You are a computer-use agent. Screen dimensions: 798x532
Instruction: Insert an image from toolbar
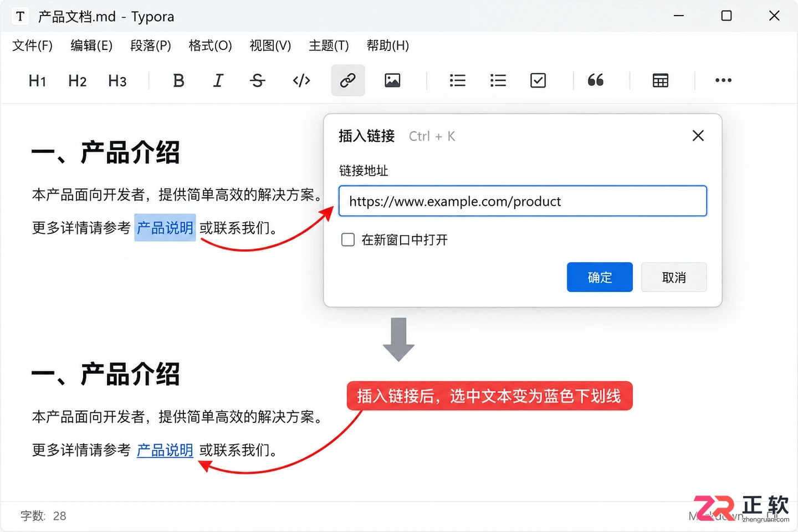pos(392,81)
